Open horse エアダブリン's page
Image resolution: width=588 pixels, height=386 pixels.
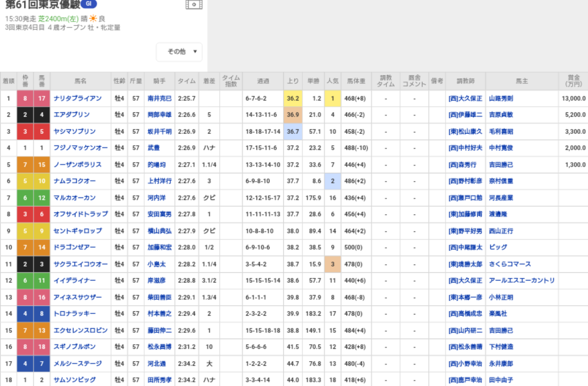coord(71,115)
